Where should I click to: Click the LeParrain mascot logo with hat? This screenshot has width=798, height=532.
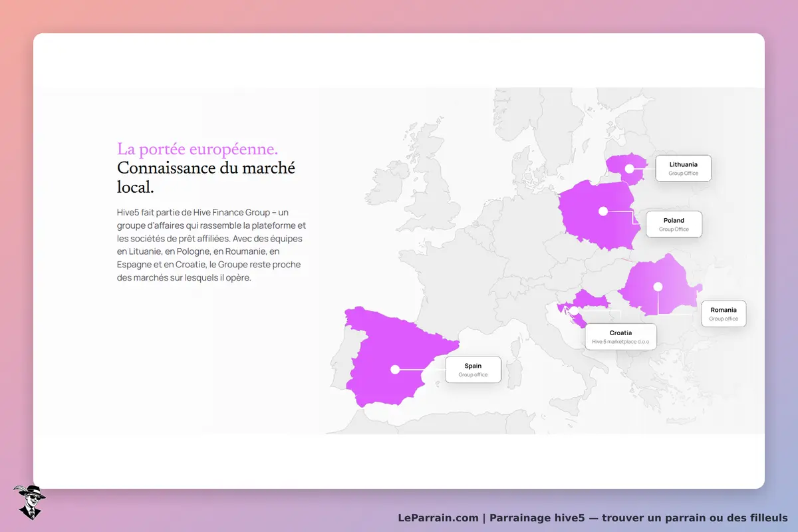[29, 502]
